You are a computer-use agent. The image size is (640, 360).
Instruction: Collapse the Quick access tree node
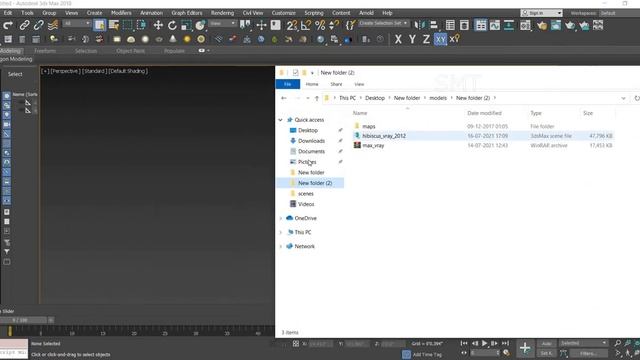(x=280, y=120)
